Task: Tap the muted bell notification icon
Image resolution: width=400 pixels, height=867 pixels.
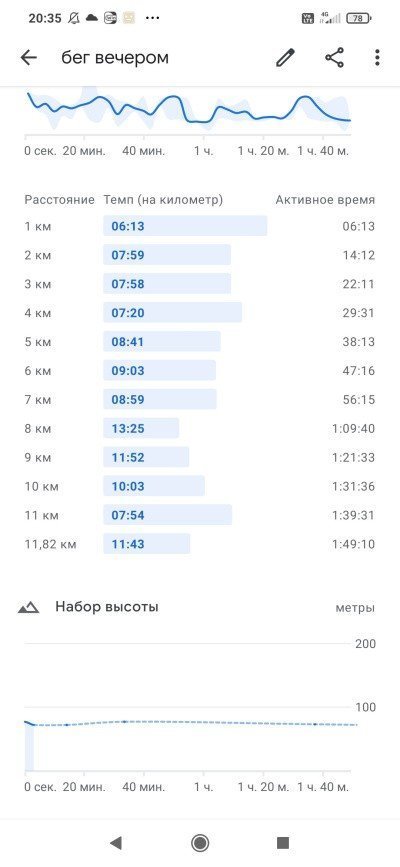Action: click(74, 18)
